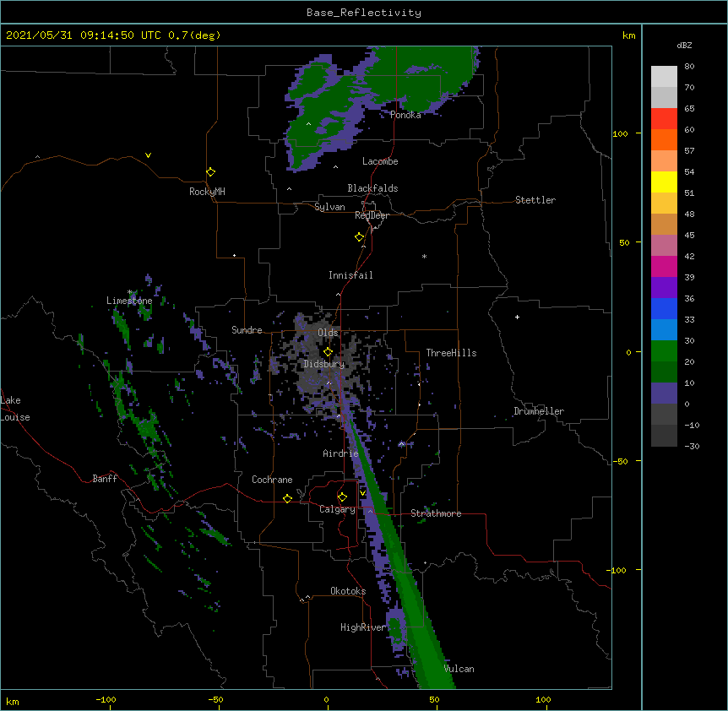Click the Banff city label
The height and width of the screenshot is (711, 728).
[x=105, y=479]
